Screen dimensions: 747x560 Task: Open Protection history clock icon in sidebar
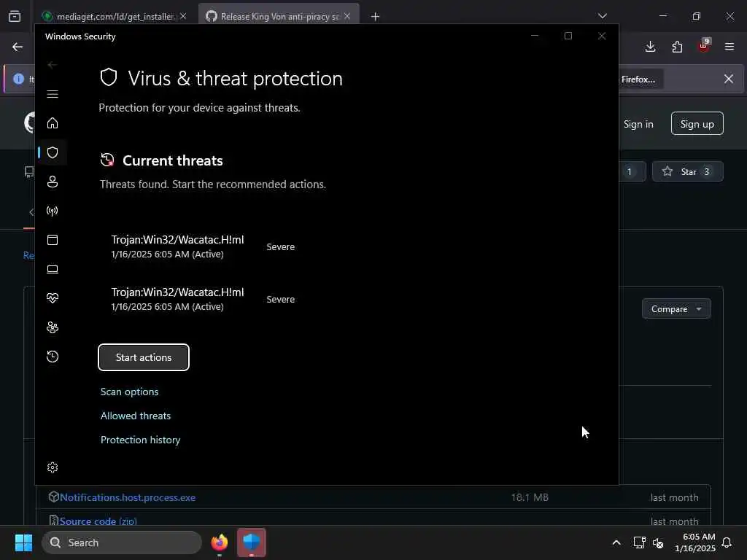pos(53,356)
